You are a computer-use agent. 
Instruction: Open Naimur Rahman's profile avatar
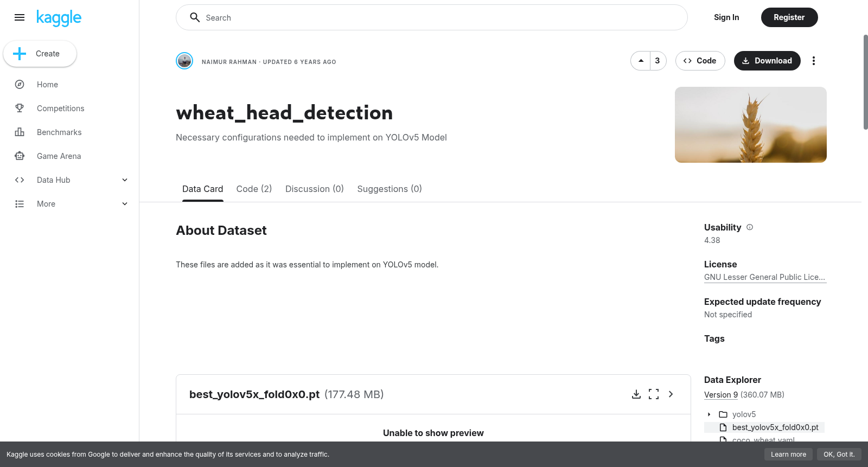pos(184,61)
